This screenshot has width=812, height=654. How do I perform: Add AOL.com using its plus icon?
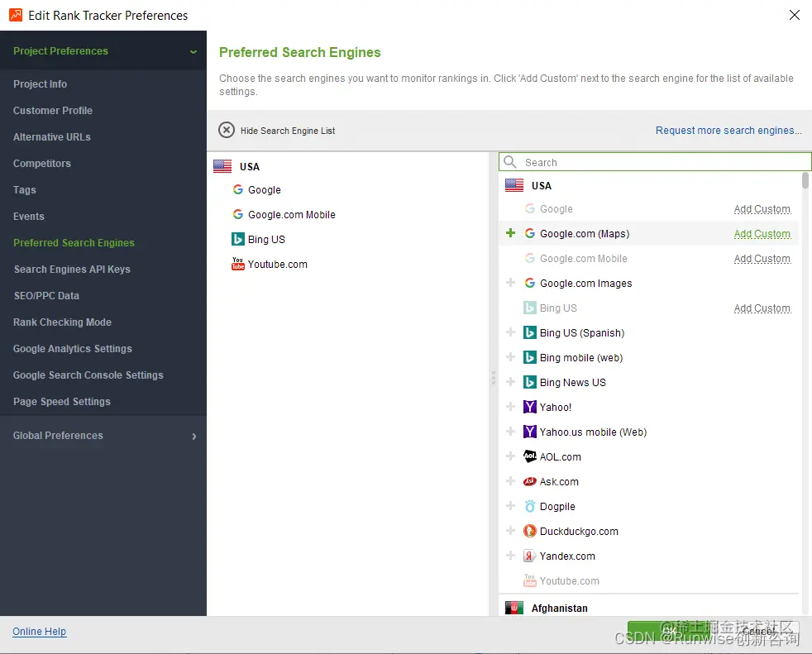[511, 456]
